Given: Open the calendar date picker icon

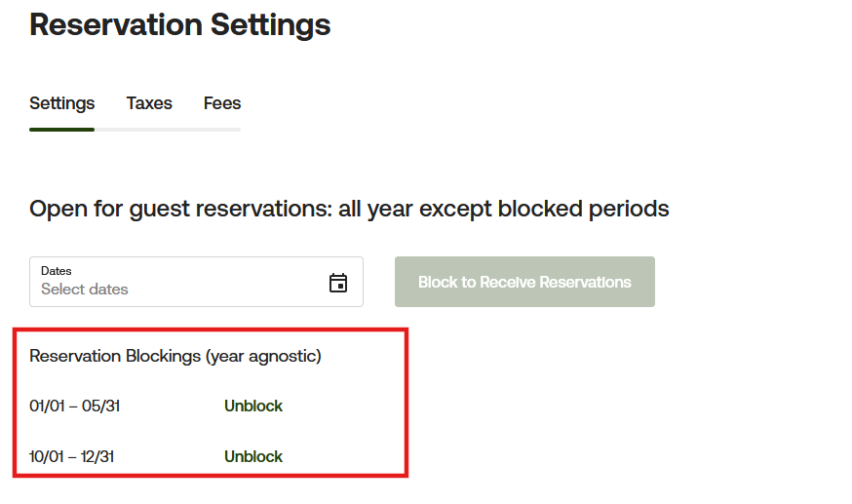Looking at the screenshot, I should [x=338, y=283].
